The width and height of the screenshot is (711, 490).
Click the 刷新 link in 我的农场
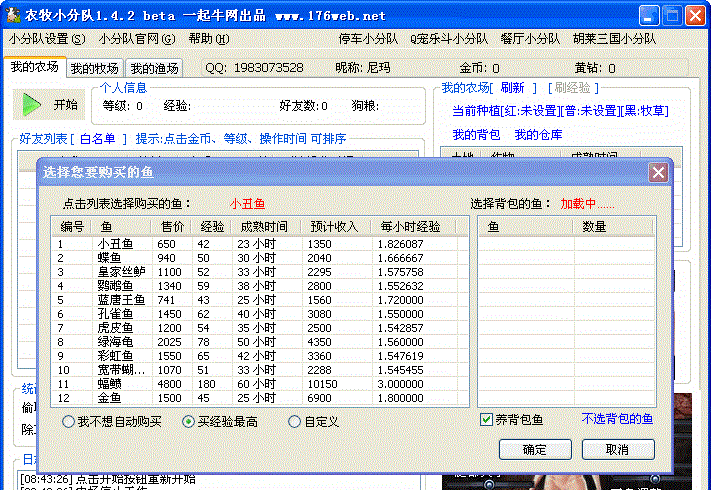512,88
